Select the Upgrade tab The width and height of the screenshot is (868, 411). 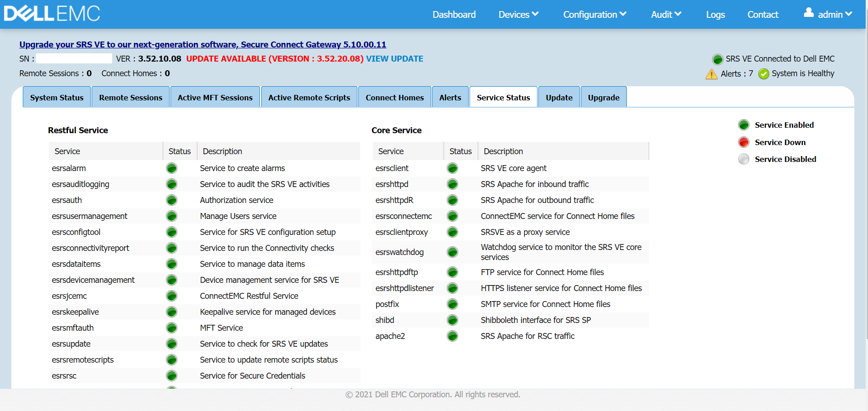(603, 98)
